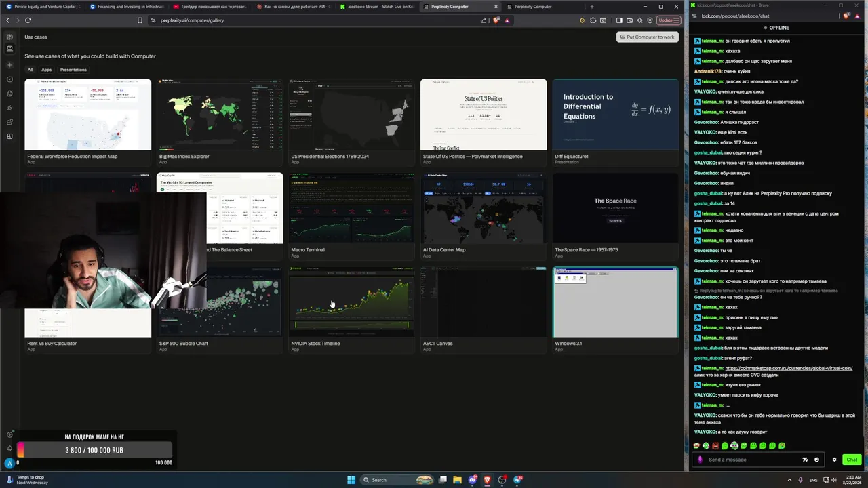
Task: Open File Explorer from the taskbar
Action: click(457, 480)
